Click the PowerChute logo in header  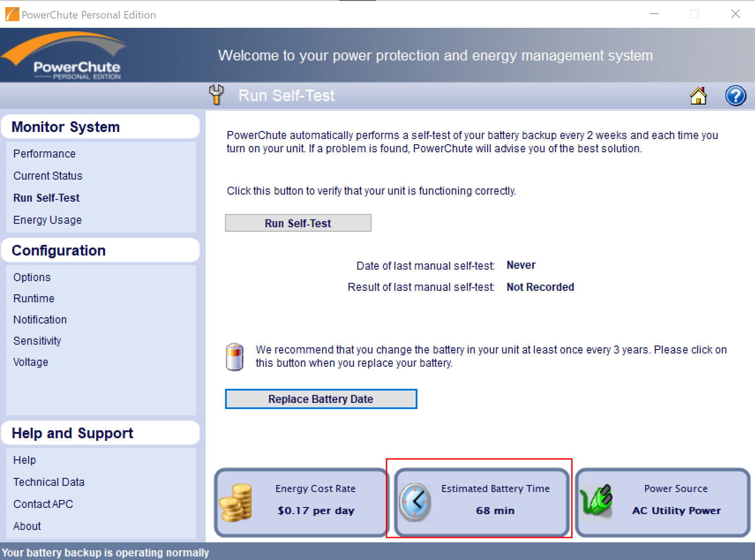[64, 56]
